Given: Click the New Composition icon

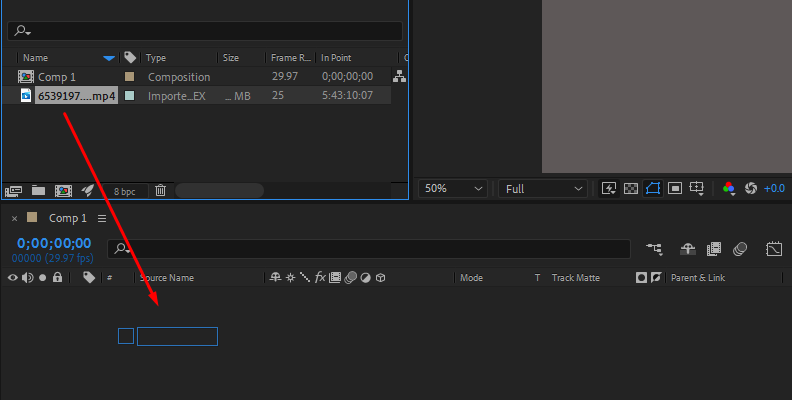Looking at the screenshot, I should 63,190.
